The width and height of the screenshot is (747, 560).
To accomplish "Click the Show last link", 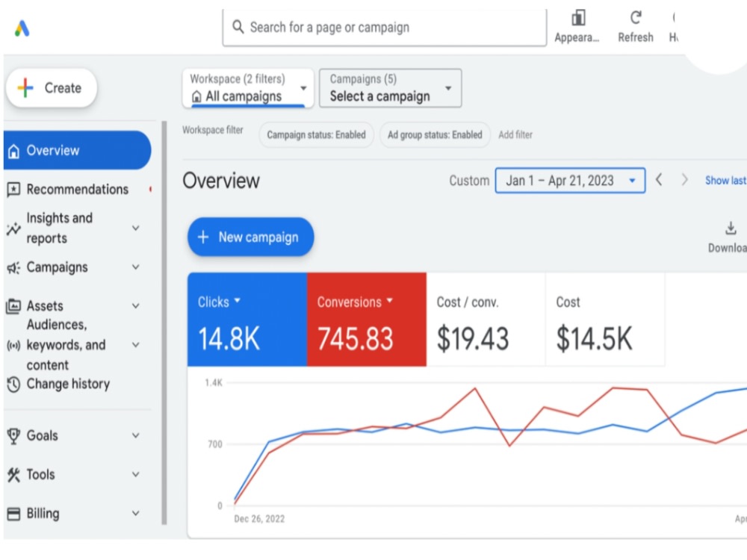I will pyautogui.click(x=725, y=181).
